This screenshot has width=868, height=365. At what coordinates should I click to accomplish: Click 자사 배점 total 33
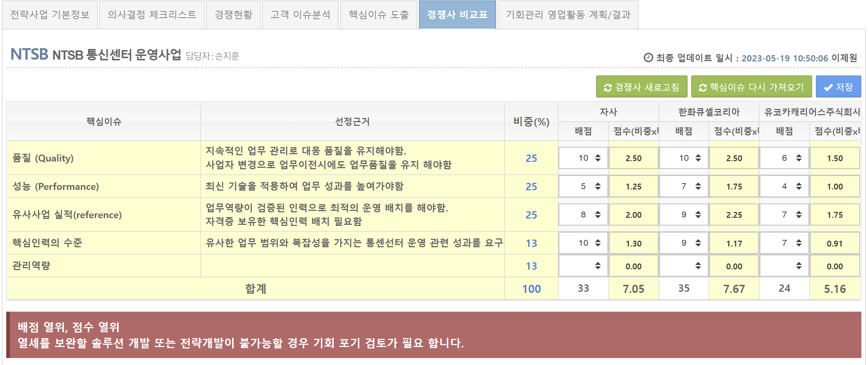(x=583, y=288)
